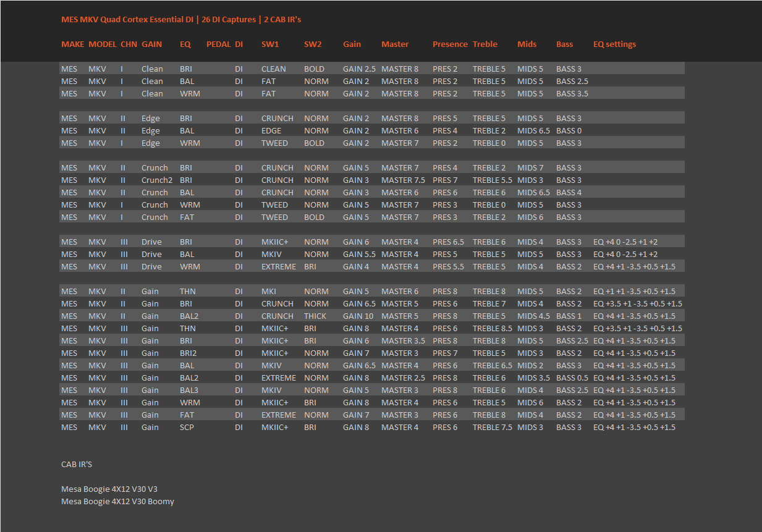Click the 'MASTER 3.5' cell

[x=403, y=341]
